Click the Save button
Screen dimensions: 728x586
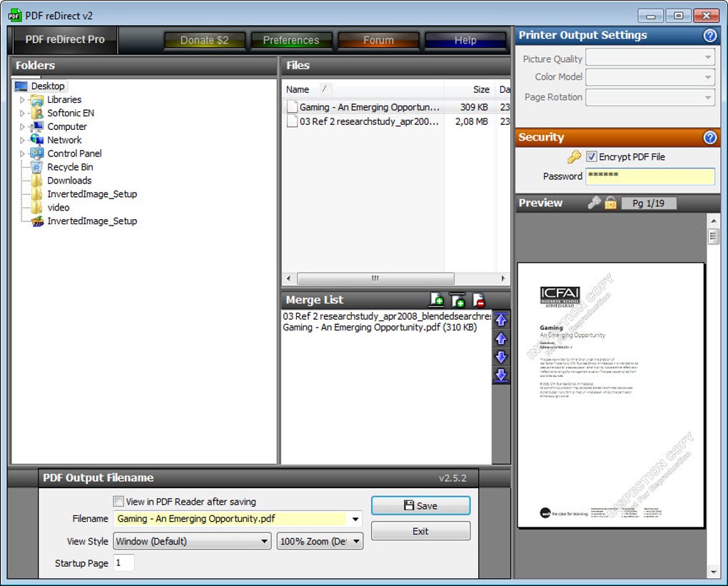point(420,505)
